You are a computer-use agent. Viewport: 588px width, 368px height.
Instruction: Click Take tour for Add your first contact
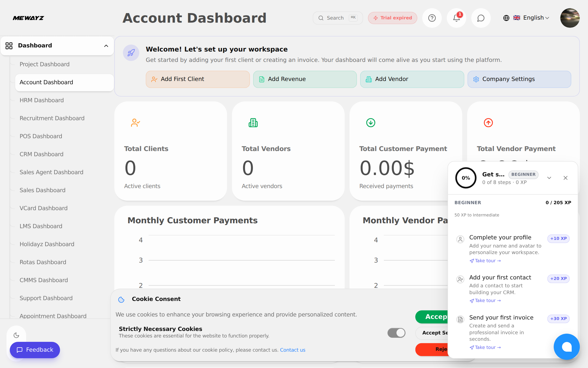tap(485, 300)
